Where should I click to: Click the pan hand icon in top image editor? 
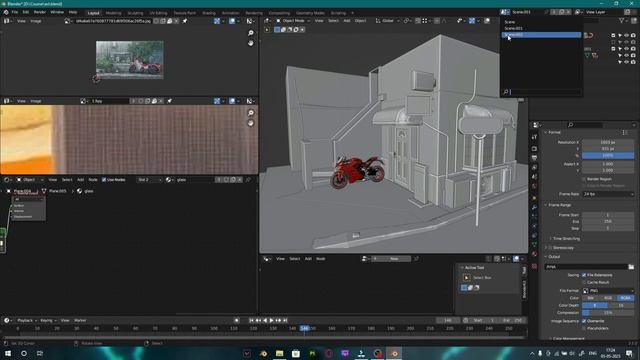[x=251, y=43]
